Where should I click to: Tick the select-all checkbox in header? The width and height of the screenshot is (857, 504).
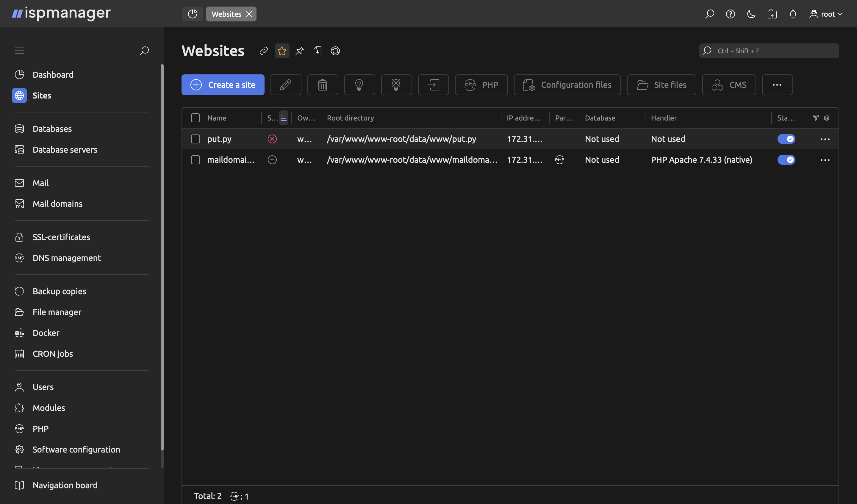click(x=195, y=118)
